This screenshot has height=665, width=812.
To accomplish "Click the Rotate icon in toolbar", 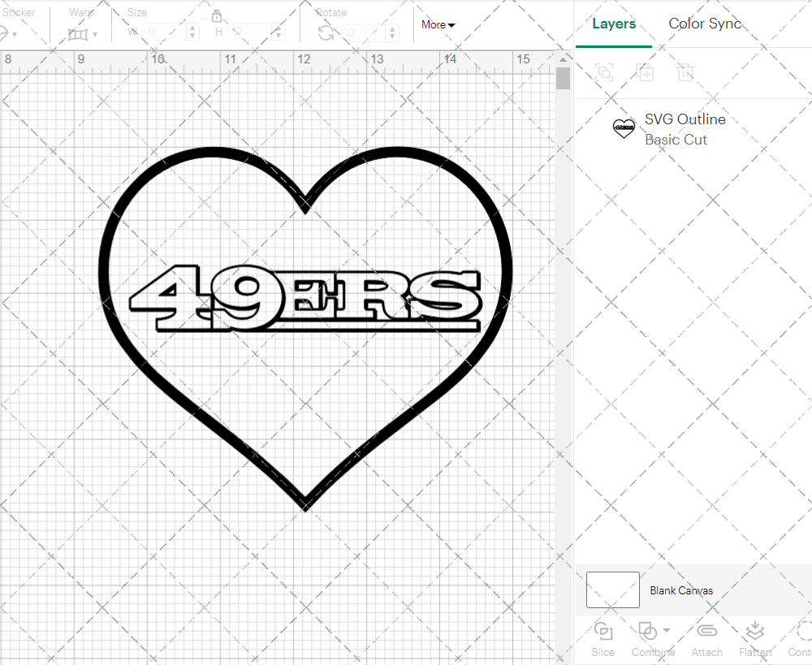I will click(x=326, y=32).
